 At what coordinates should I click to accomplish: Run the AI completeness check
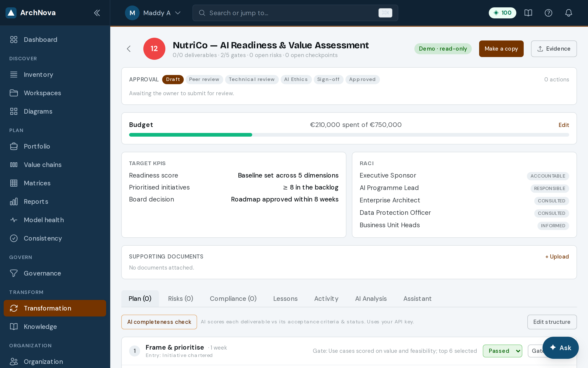tap(159, 322)
